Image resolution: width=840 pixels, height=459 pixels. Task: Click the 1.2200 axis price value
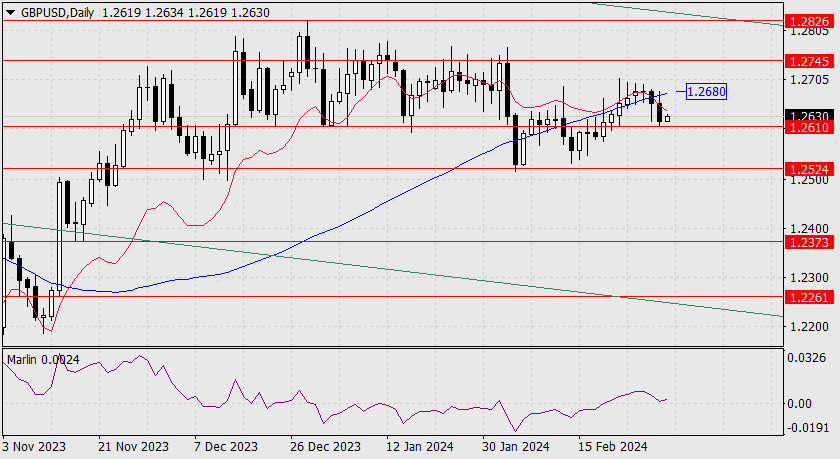coord(809,327)
